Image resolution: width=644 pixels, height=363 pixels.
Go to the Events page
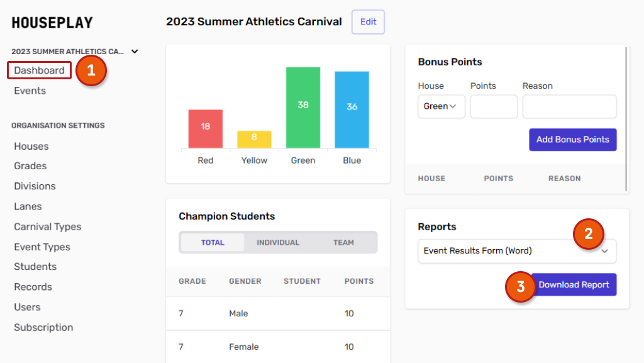point(30,91)
